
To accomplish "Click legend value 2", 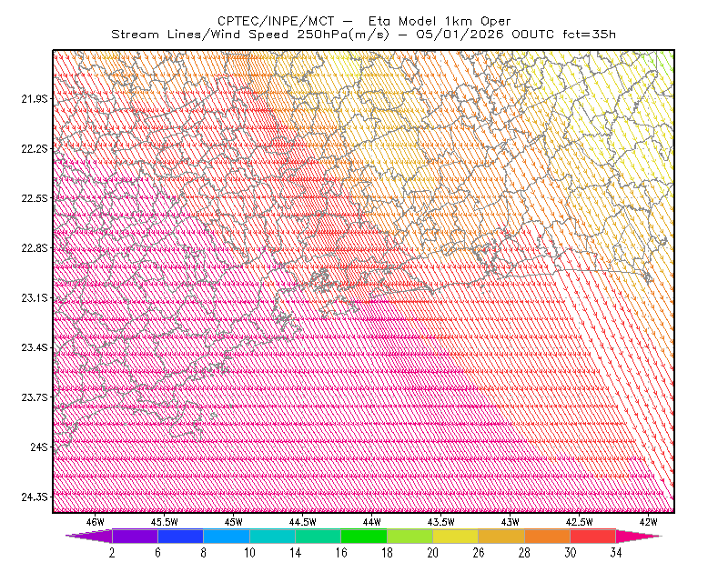I will [x=112, y=553].
